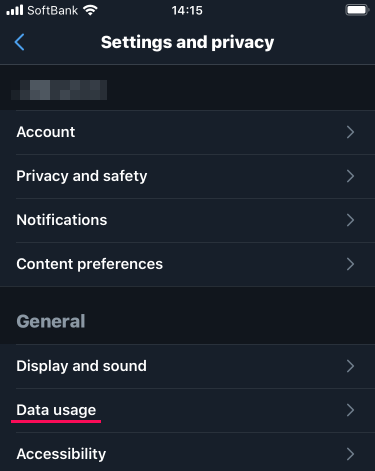Open Accessibility settings
This screenshot has height=471, width=375.
tap(187, 452)
